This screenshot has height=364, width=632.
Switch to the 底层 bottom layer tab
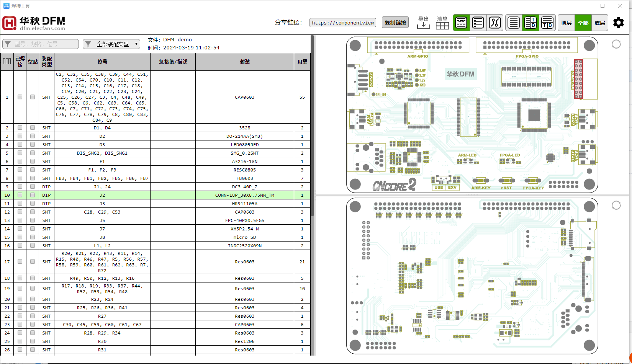(x=600, y=23)
